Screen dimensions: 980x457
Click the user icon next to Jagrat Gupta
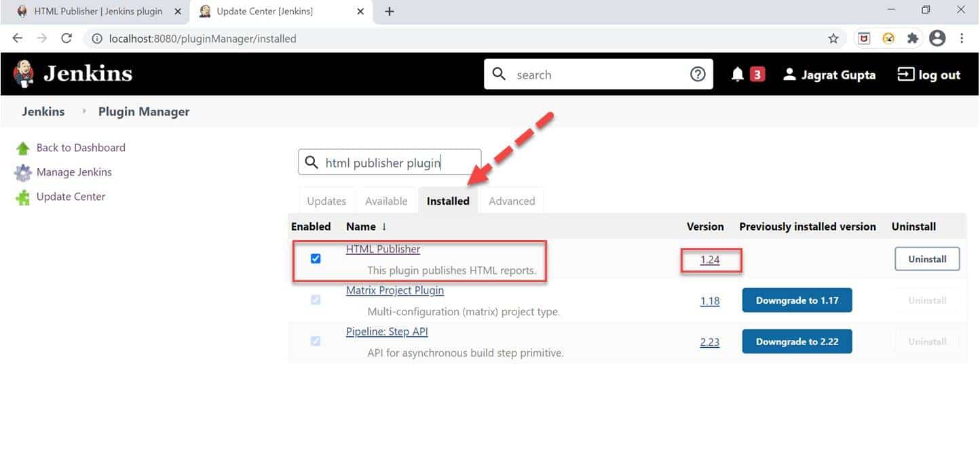(789, 75)
